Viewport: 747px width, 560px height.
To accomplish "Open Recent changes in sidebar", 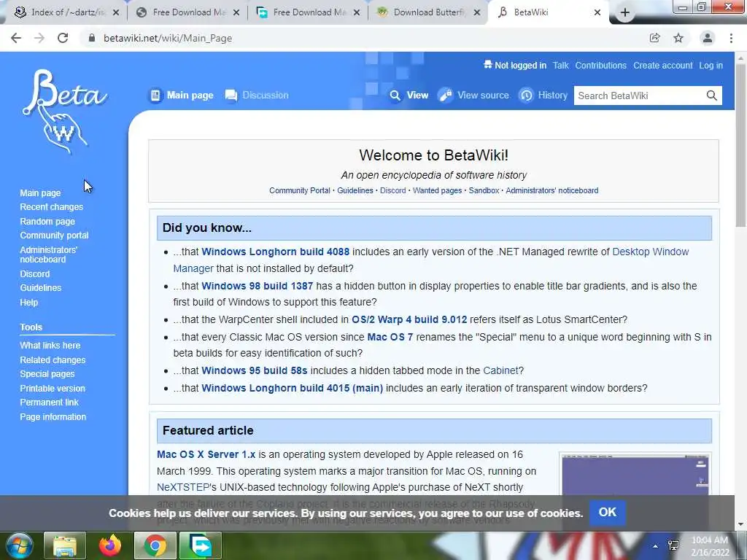I will click(x=52, y=207).
